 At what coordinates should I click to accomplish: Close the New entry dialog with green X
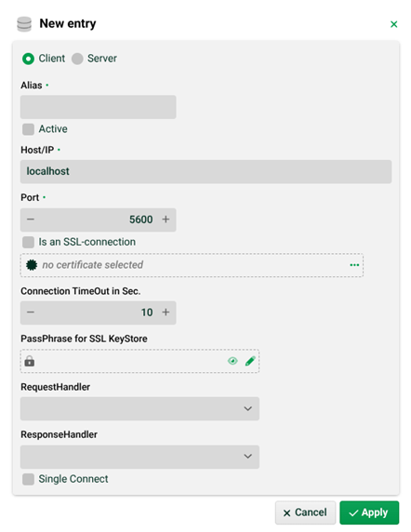click(x=393, y=24)
